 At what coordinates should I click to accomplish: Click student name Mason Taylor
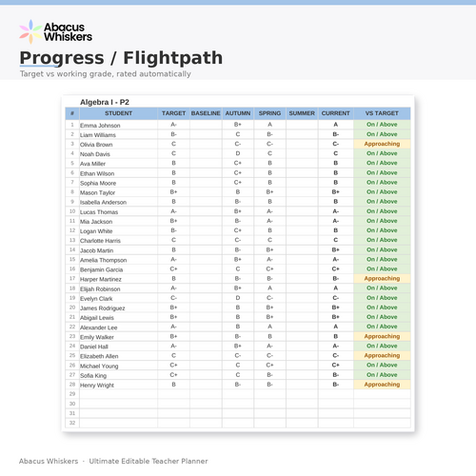click(x=97, y=192)
